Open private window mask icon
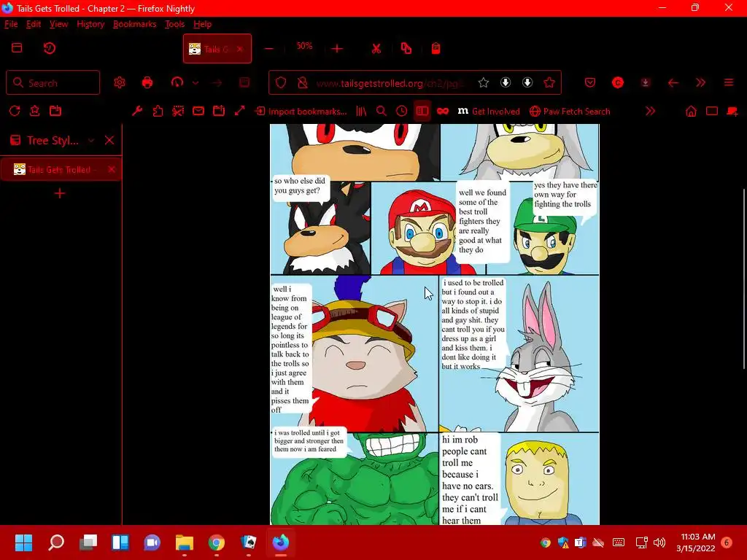The height and width of the screenshot is (560, 747). (443, 111)
